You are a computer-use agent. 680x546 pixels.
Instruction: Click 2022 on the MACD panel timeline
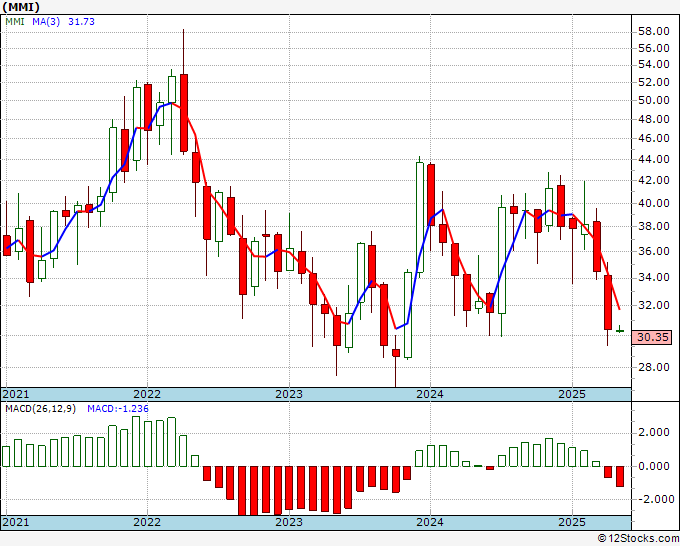pyautogui.click(x=147, y=522)
